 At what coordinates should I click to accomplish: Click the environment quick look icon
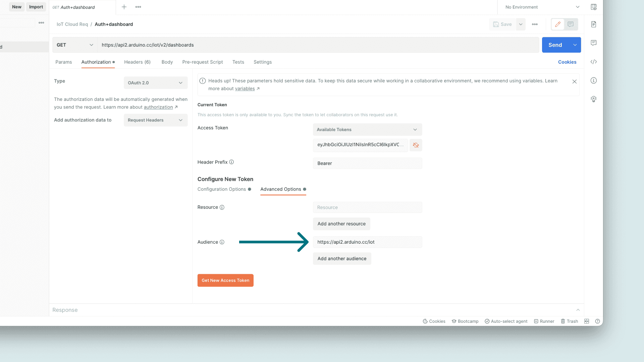coord(593,7)
